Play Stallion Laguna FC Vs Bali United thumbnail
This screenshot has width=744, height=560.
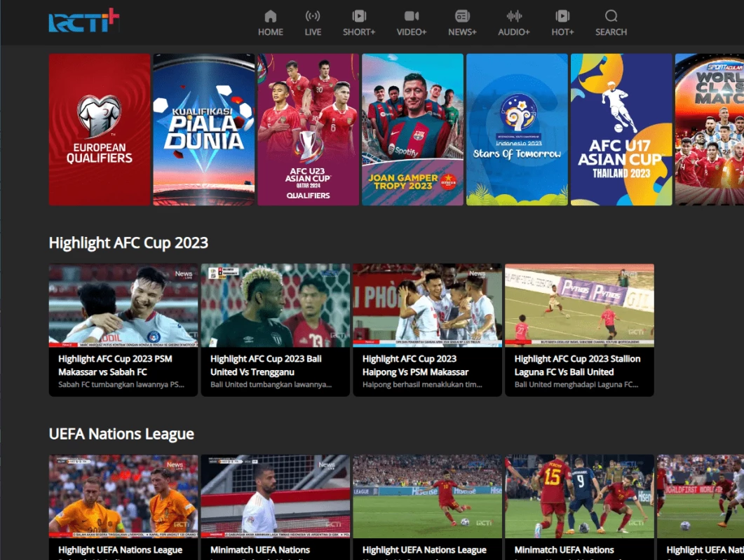pyautogui.click(x=579, y=306)
